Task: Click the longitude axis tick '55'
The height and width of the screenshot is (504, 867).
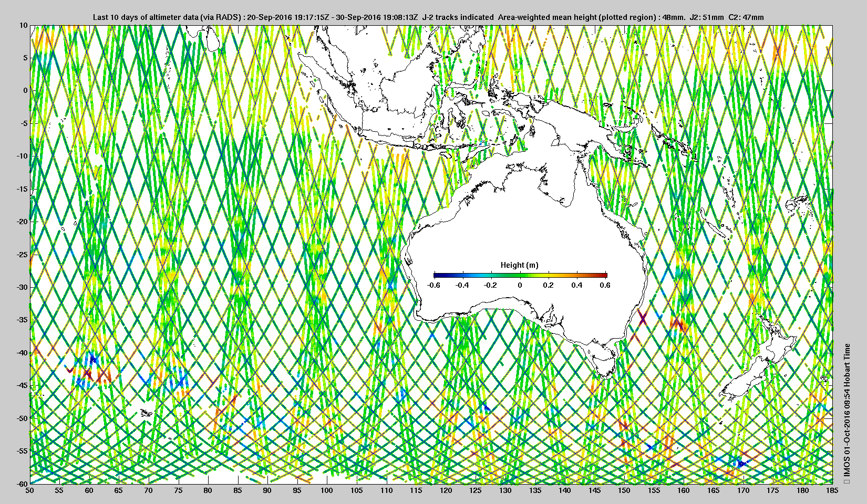Action: 59,490
